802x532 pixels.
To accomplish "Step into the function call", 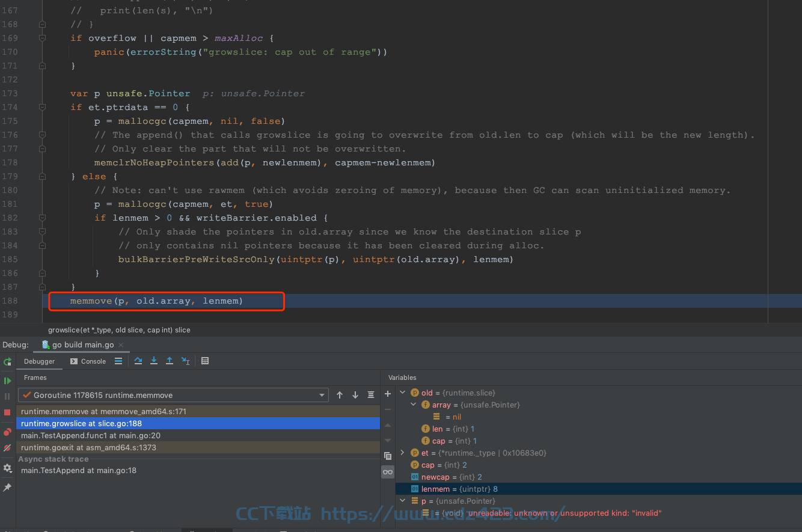I will click(154, 361).
